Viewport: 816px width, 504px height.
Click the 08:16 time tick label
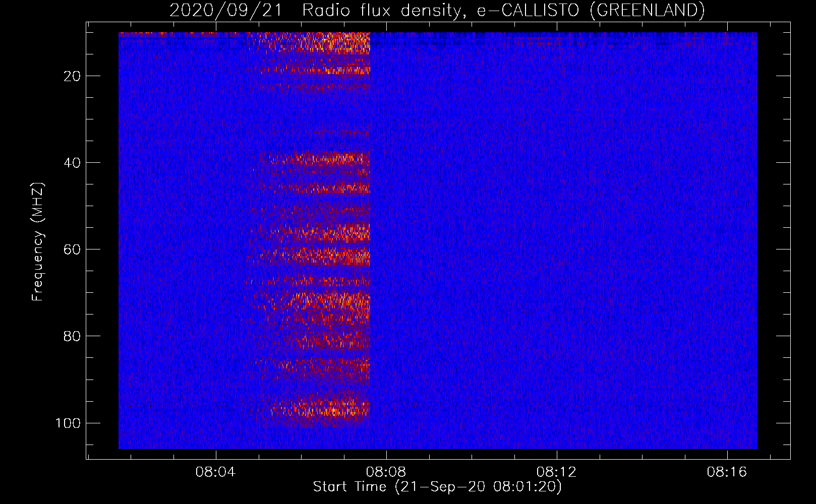[727, 472]
